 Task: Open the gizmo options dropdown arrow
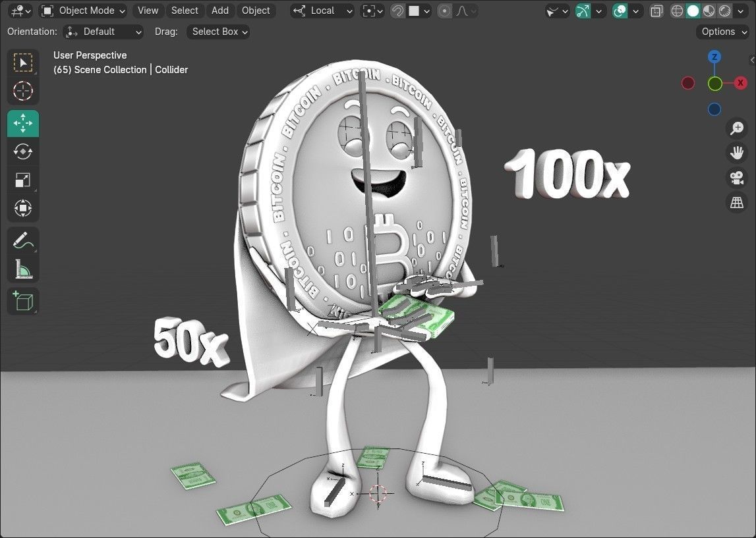click(599, 11)
